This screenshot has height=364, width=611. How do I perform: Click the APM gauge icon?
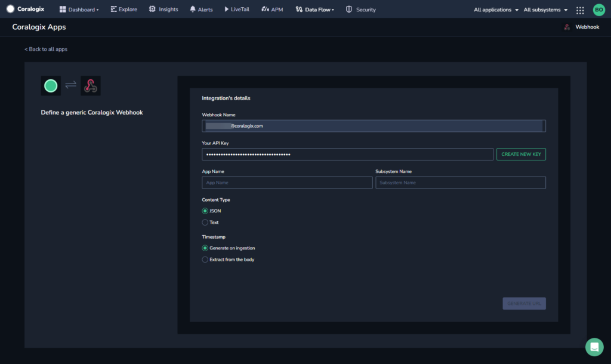point(265,9)
